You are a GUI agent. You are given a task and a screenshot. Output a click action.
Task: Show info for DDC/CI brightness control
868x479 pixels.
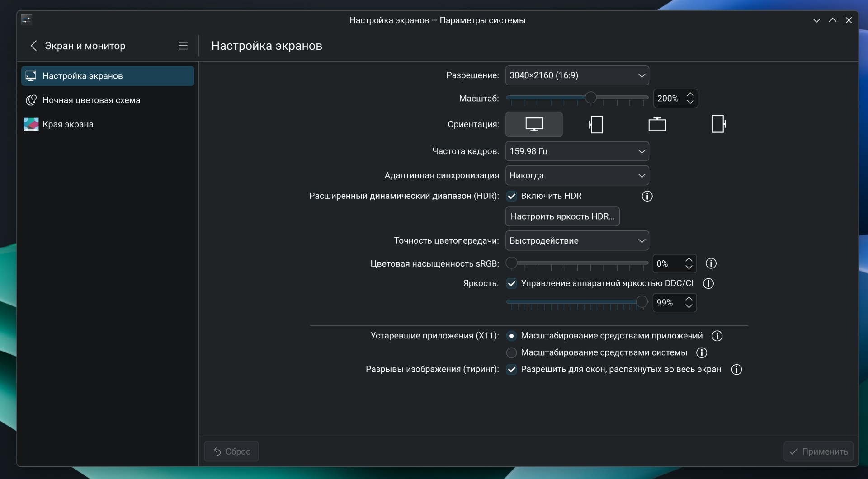(708, 283)
